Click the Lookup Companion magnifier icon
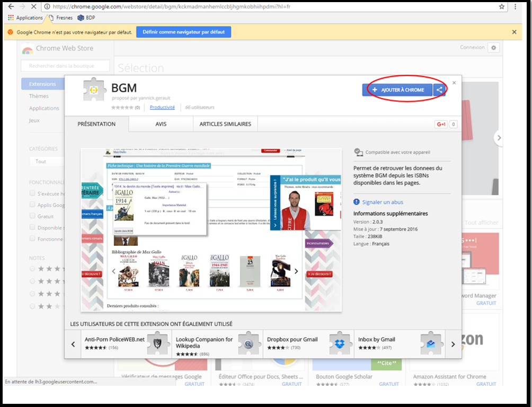Screen dimensions: 532x407 pos(249,343)
